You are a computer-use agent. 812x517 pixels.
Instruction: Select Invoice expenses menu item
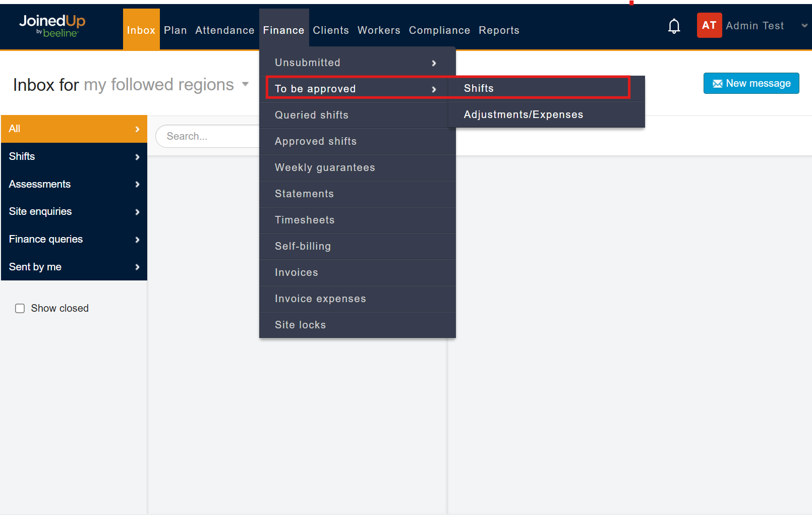pyautogui.click(x=358, y=299)
